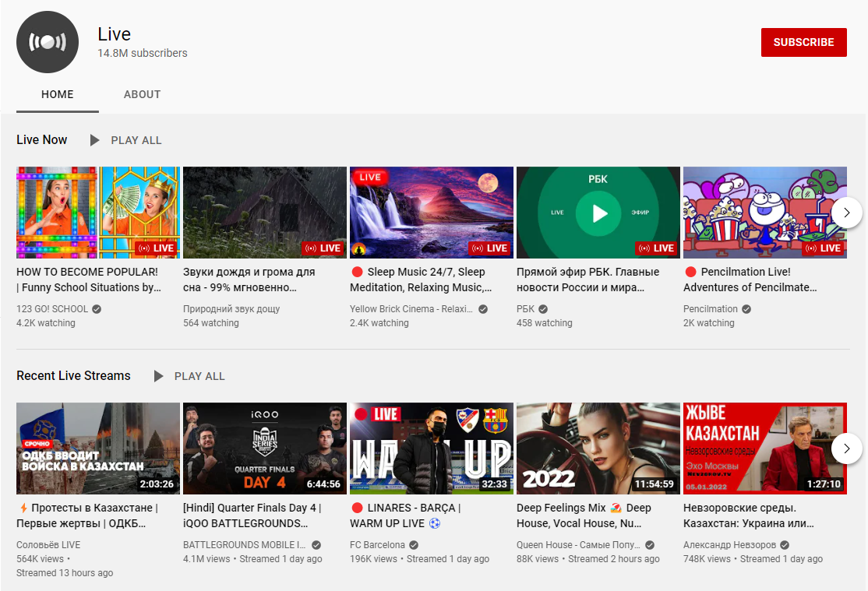The width and height of the screenshot is (868, 591).
Task: Click the 14.8M subscribers count
Action: coord(143,53)
